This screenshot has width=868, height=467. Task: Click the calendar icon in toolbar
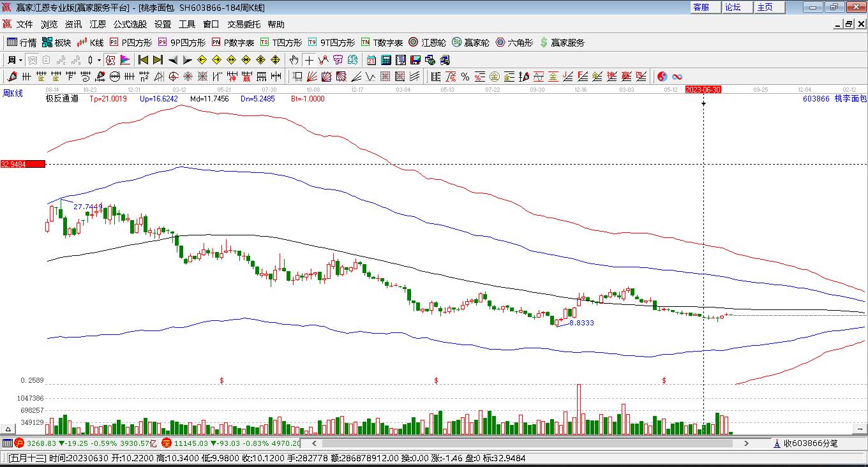coord(371,60)
